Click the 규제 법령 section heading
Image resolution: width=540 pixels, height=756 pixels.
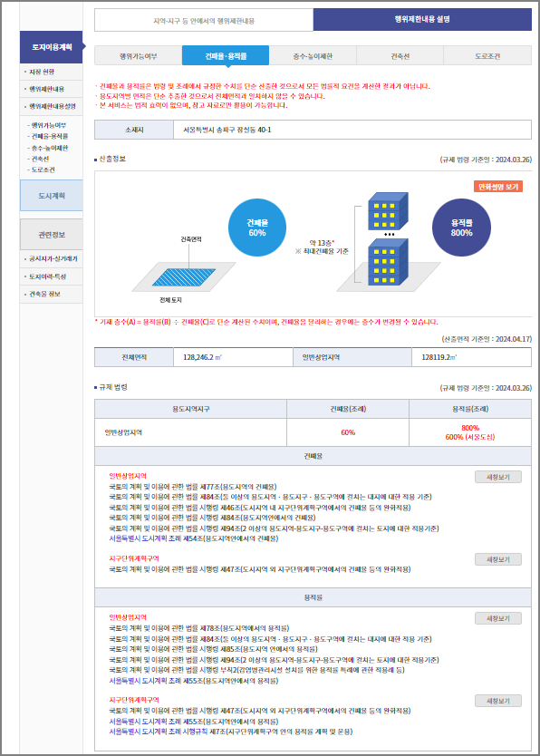[x=113, y=387]
